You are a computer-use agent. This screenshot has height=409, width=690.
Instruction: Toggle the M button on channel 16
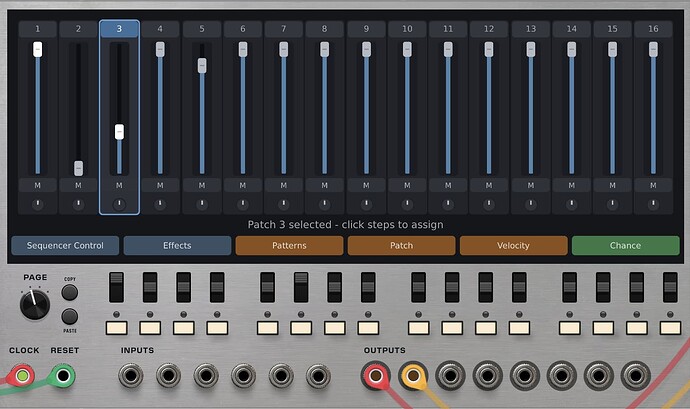click(x=653, y=185)
